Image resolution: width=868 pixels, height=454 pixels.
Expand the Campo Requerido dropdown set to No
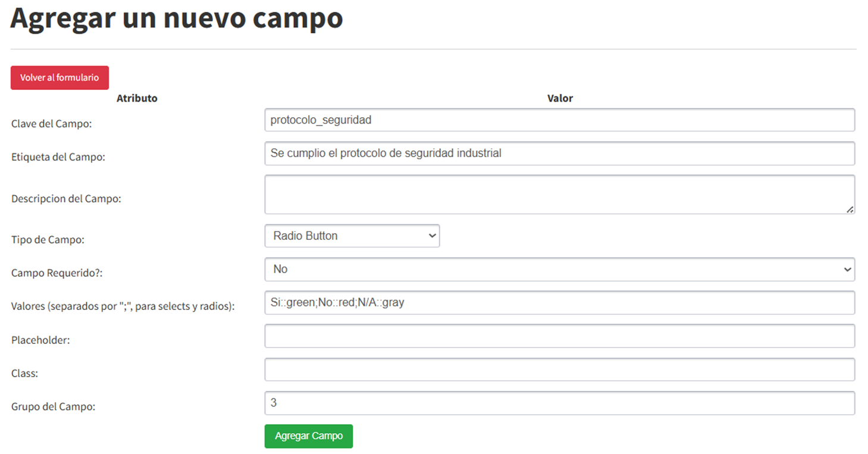[560, 270]
